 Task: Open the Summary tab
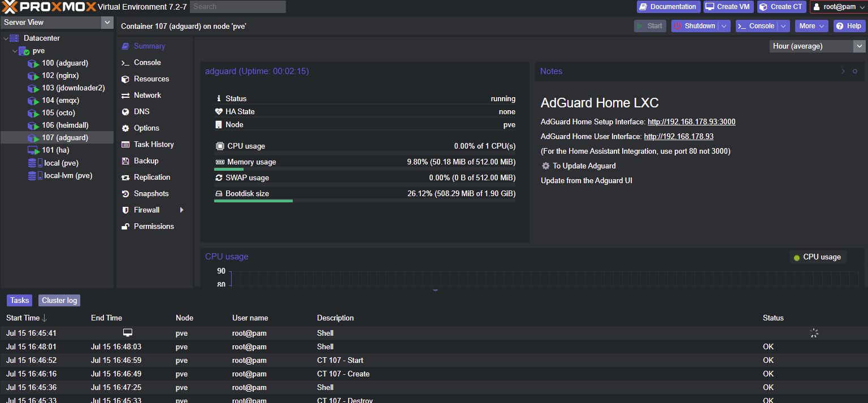[x=154, y=46]
